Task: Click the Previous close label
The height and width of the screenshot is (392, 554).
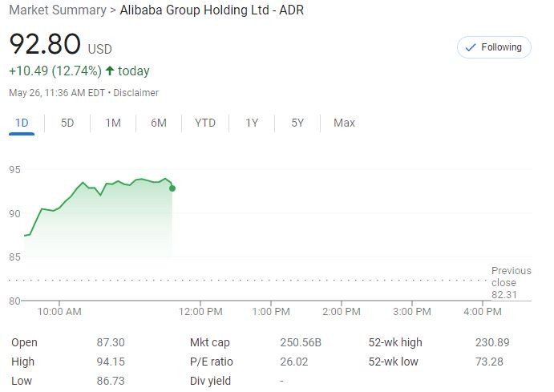Action: 511,277
